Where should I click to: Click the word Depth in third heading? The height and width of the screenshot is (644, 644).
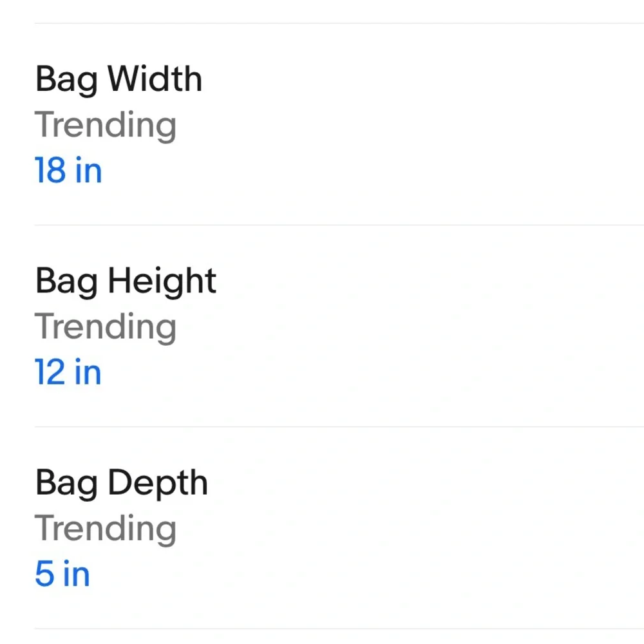[x=158, y=483]
